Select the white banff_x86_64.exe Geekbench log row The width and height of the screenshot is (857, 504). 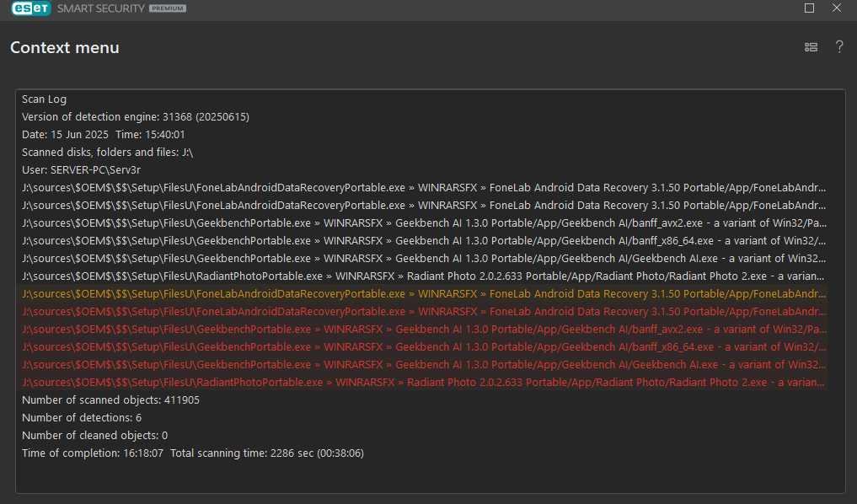(x=424, y=240)
